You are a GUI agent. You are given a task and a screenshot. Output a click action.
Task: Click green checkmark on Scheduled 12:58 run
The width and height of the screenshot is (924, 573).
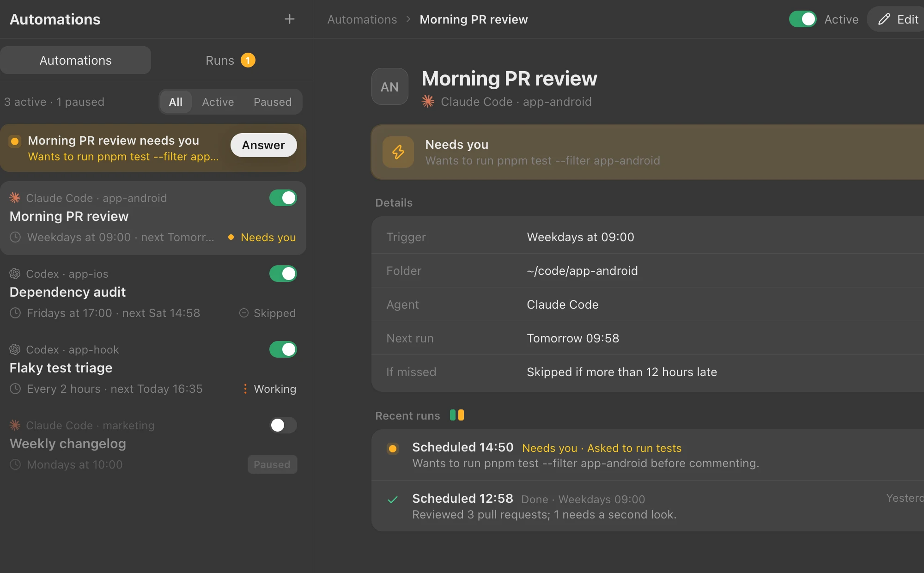coord(393,500)
